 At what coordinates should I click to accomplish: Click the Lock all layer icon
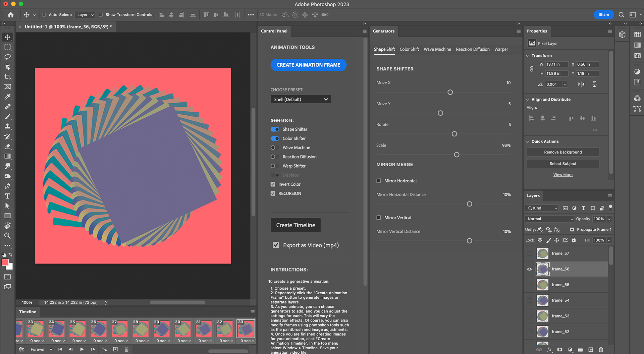[x=574, y=240]
